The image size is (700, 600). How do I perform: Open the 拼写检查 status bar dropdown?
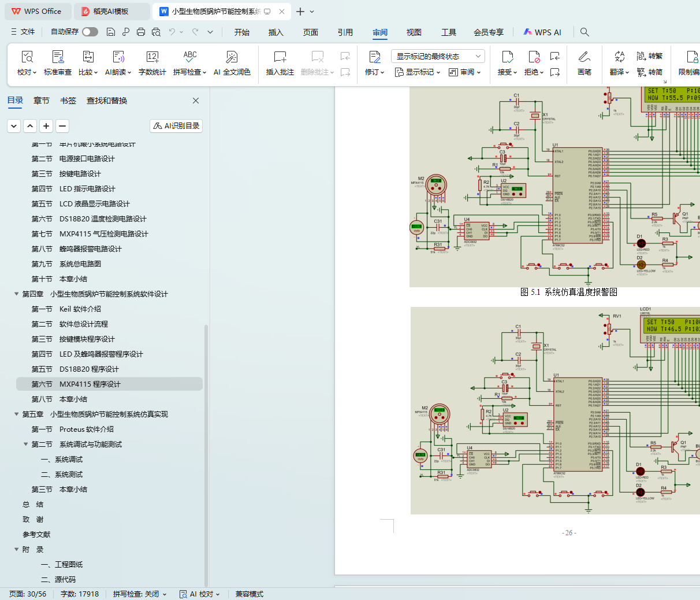click(140, 594)
